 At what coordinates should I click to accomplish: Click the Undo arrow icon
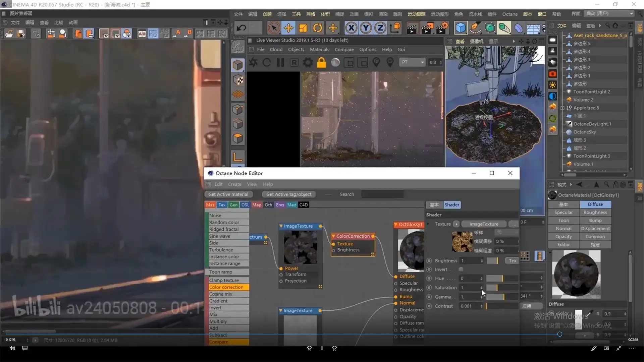point(241,28)
